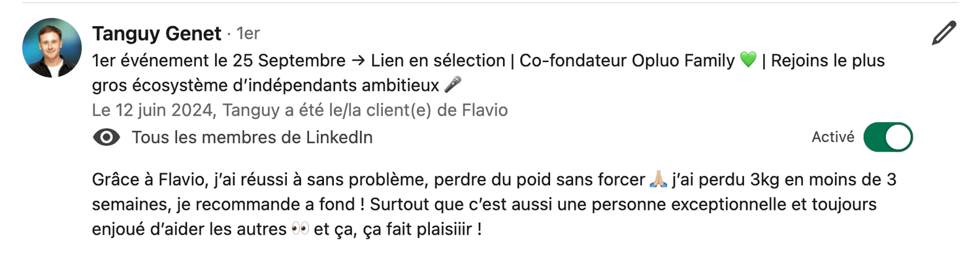The width and height of the screenshot is (980, 253).
Task: Click the Grâce à Flavio opening sentence
Action: click(368, 179)
